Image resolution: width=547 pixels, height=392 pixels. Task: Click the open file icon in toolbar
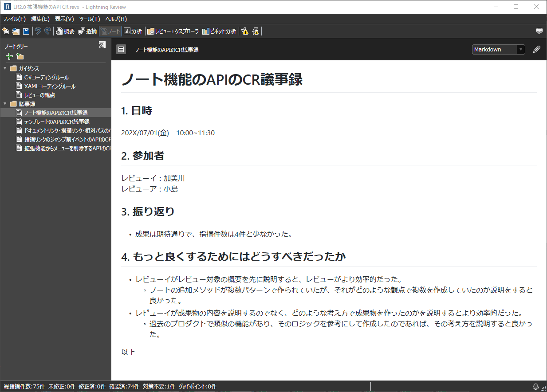16,31
